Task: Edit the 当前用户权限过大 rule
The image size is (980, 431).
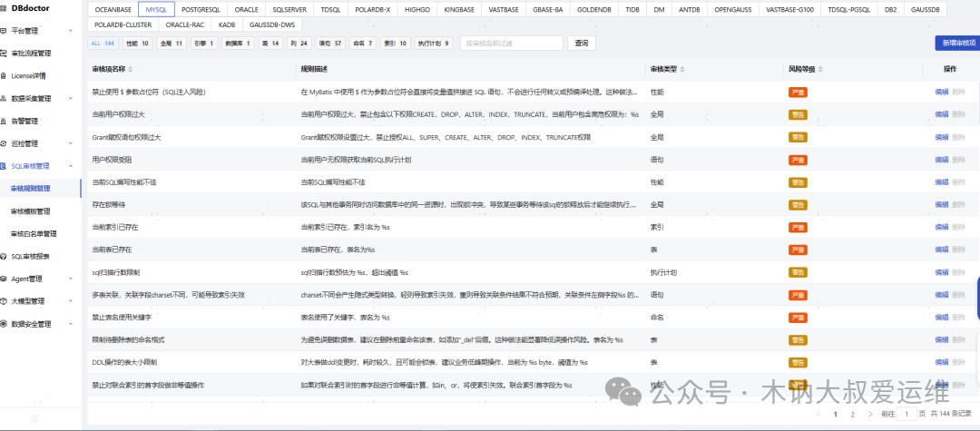Action: (941, 114)
